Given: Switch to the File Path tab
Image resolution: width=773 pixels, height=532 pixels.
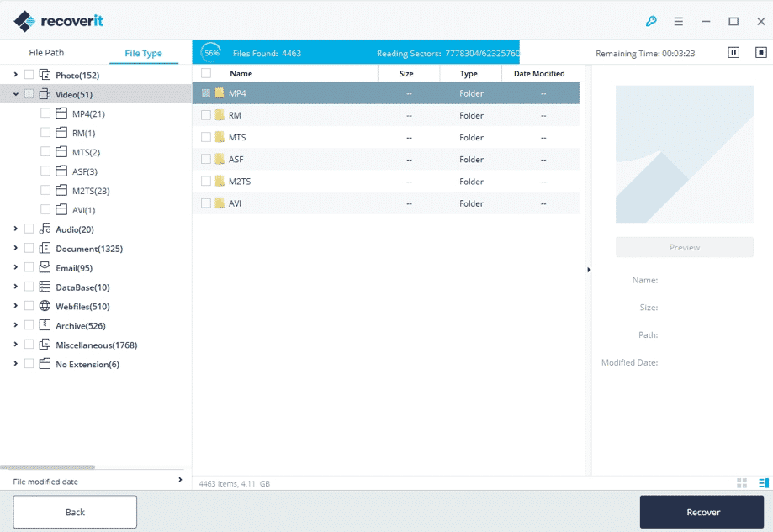Looking at the screenshot, I should [x=46, y=53].
